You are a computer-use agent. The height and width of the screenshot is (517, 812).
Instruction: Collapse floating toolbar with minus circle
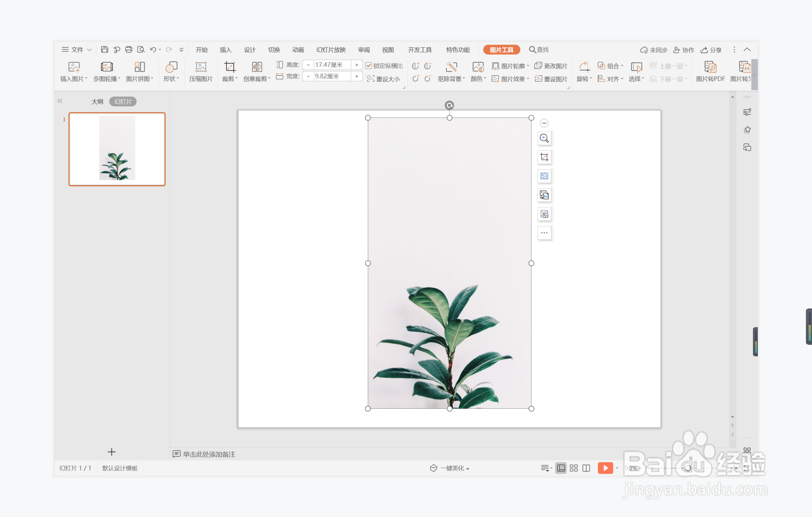click(x=544, y=123)
